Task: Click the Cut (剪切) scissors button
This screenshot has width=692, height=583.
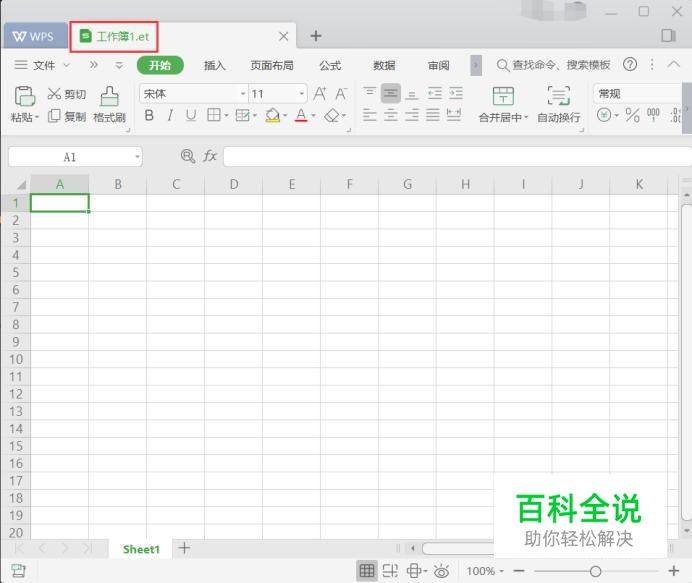Action: (x=67, y=94)
